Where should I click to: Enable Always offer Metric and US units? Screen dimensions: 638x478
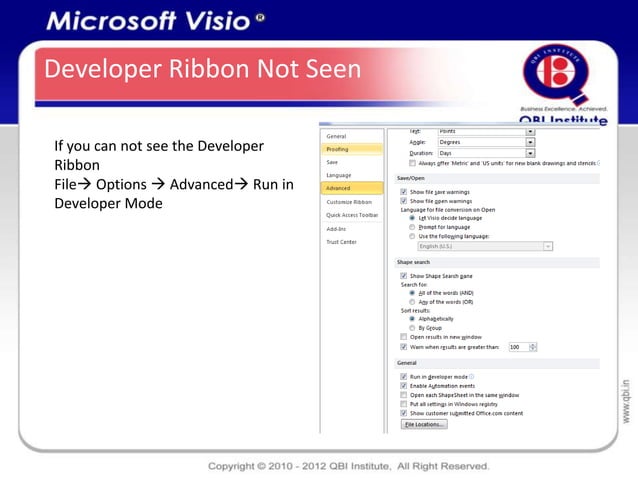412,163
